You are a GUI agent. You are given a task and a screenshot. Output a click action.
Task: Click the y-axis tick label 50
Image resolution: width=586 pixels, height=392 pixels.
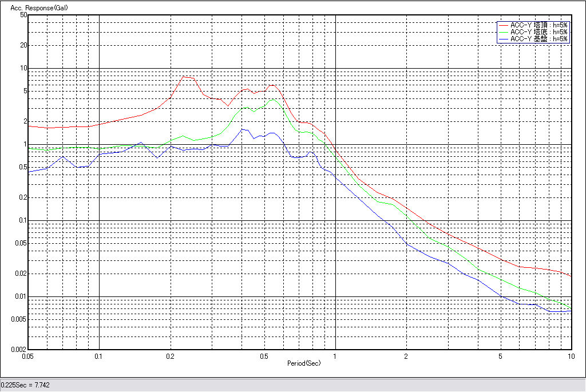pyautogui.click(x=23, y=15)
